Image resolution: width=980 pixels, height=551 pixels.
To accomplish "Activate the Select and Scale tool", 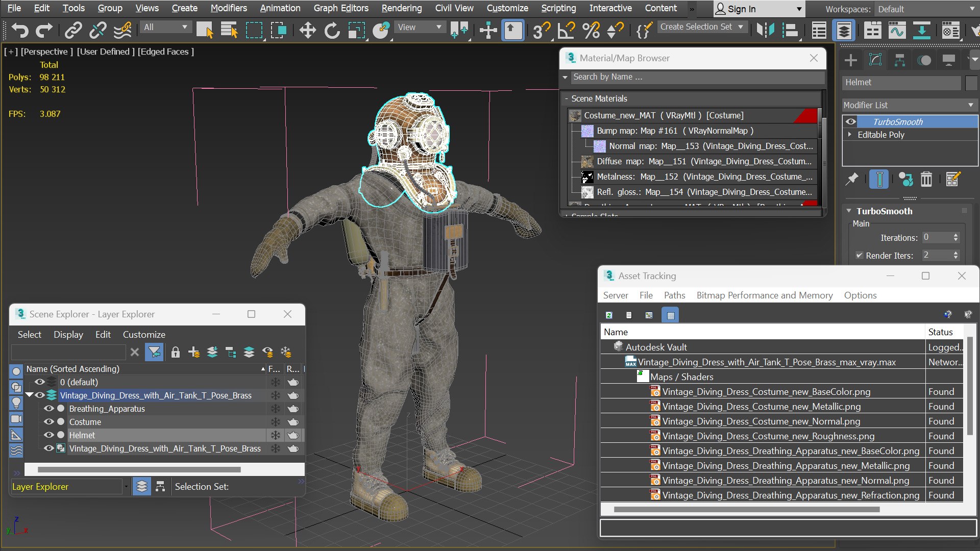I will coord(356,30).
